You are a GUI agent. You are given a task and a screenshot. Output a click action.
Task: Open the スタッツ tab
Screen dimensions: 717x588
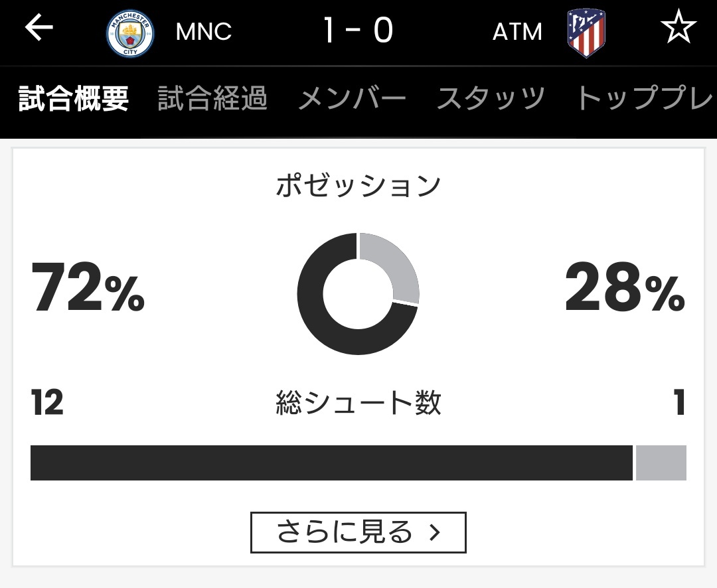[x=491, y=98]
